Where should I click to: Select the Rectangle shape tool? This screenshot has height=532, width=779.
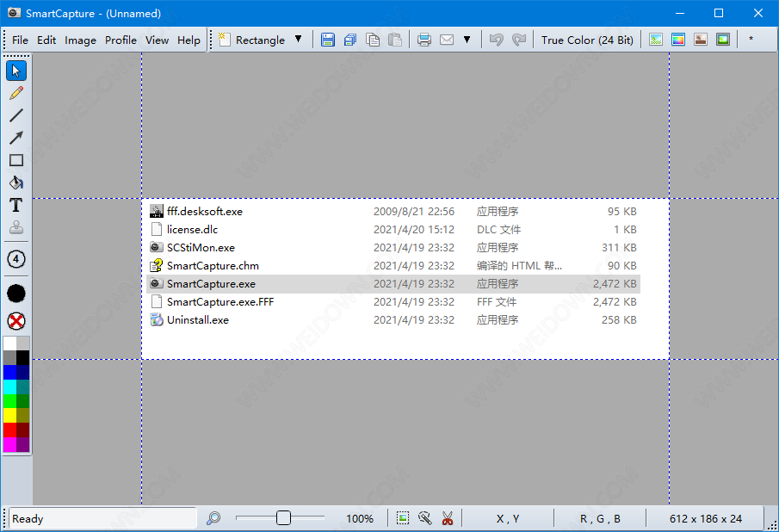pos(16,160)
